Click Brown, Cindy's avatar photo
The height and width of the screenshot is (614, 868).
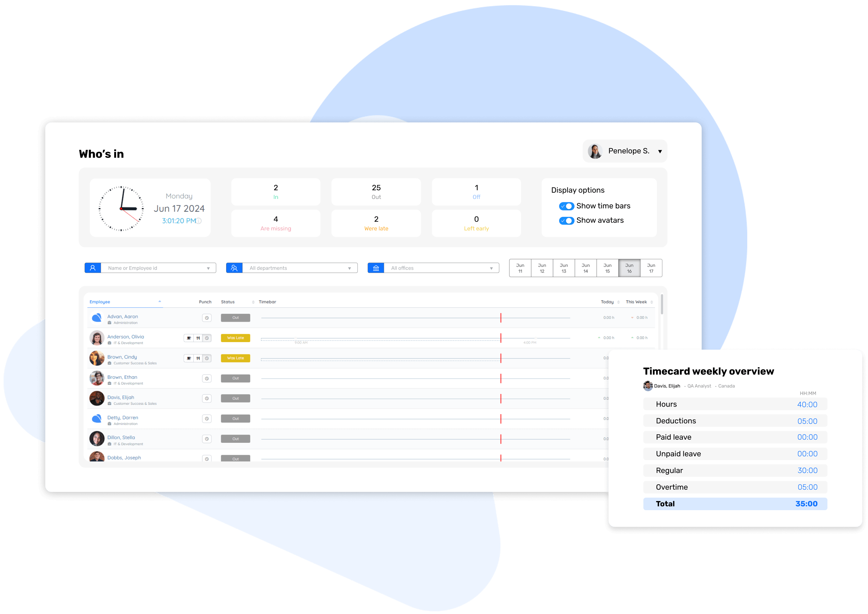pyautogui.click(x=97, y=358)
